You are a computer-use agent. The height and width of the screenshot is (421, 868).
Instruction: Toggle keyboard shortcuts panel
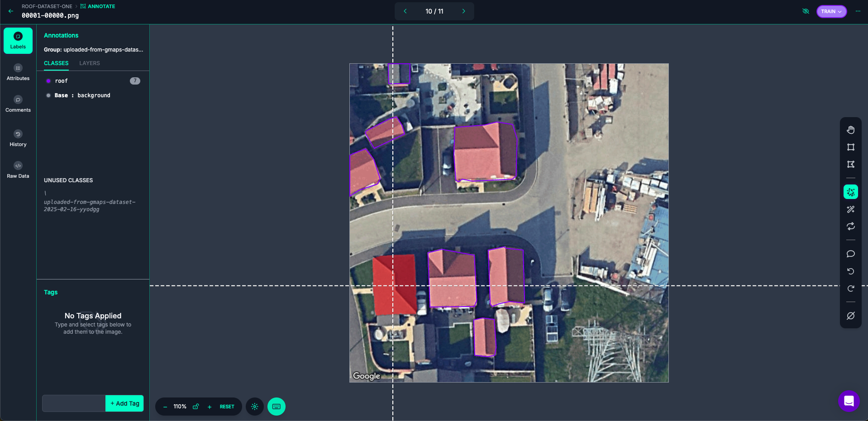pyautogui.click(x=276, y=407)
